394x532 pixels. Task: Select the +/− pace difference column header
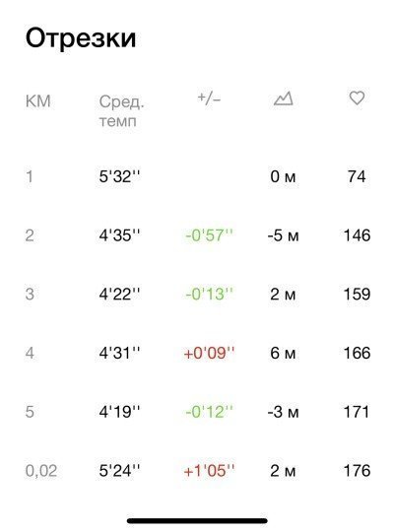[209, 99]
